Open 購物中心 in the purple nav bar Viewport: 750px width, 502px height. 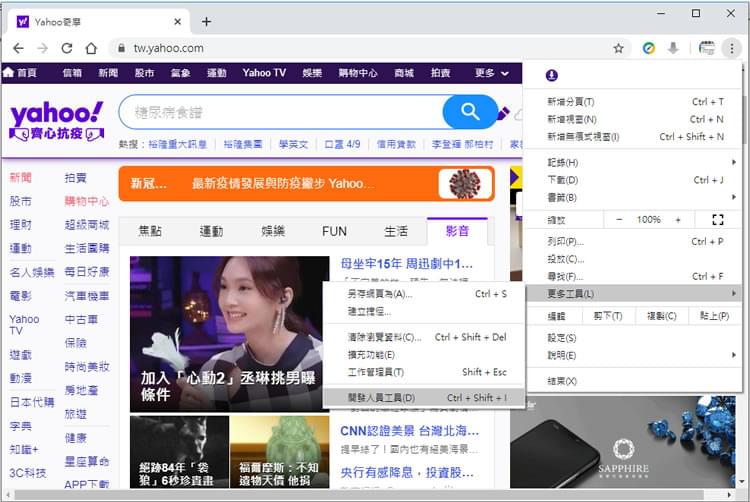[x=358, y=73]
